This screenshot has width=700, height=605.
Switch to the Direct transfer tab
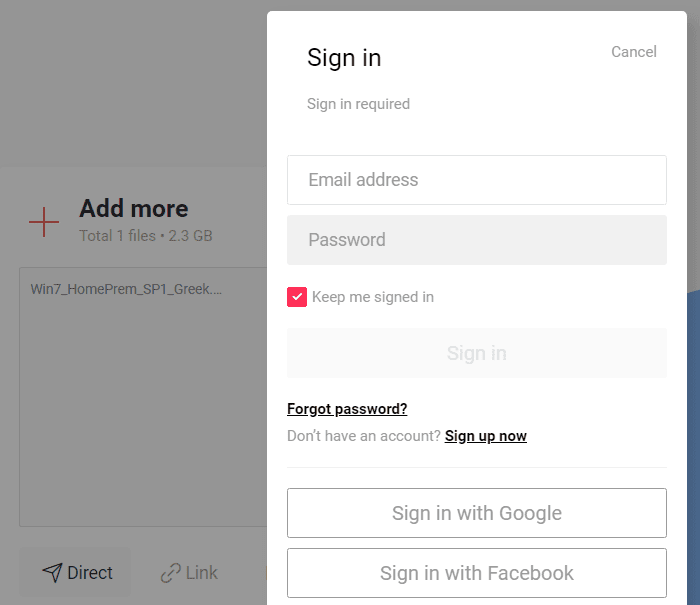[75, 573]
